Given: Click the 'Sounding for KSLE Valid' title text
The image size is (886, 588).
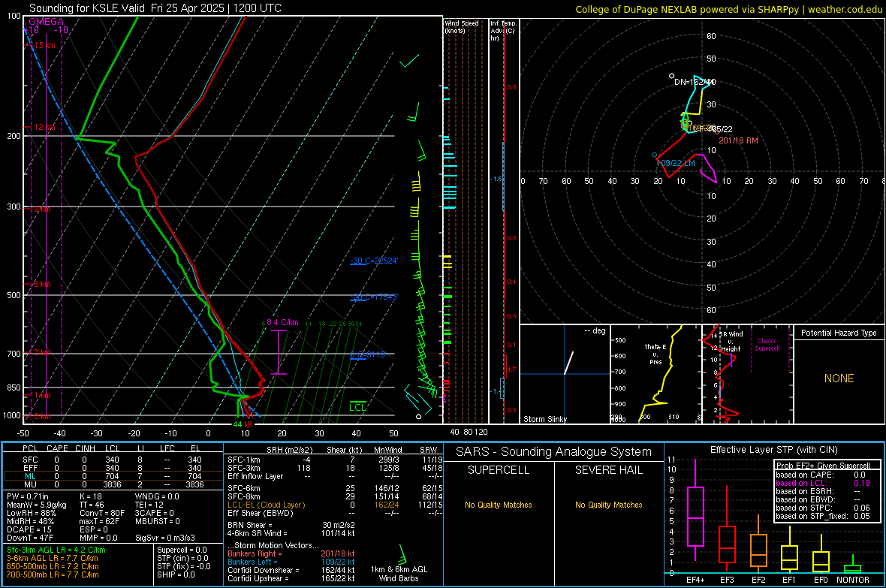Looking at the screenshot, I should [x=87, y=8].
